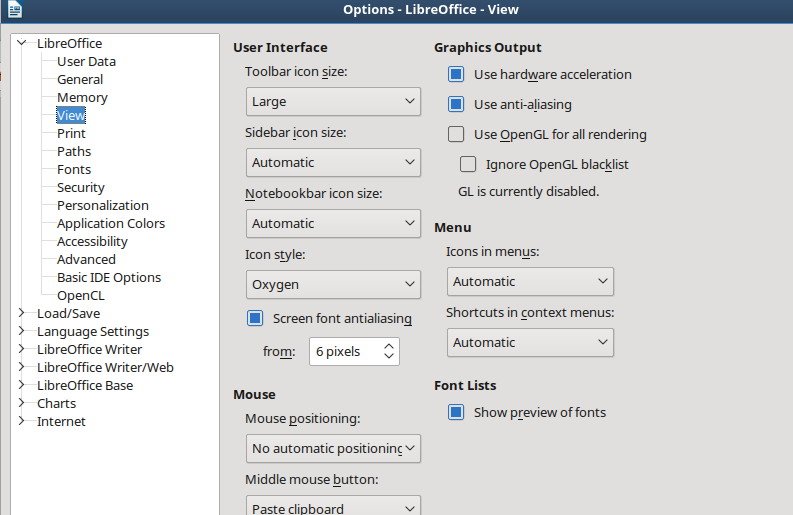Expand the Load/Save tree node
This screenshot has width=793, height=515.
pos(22,313)
